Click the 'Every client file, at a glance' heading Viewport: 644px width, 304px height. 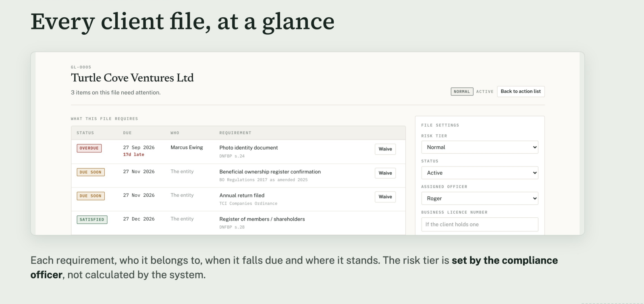click(x=183, y=22)
